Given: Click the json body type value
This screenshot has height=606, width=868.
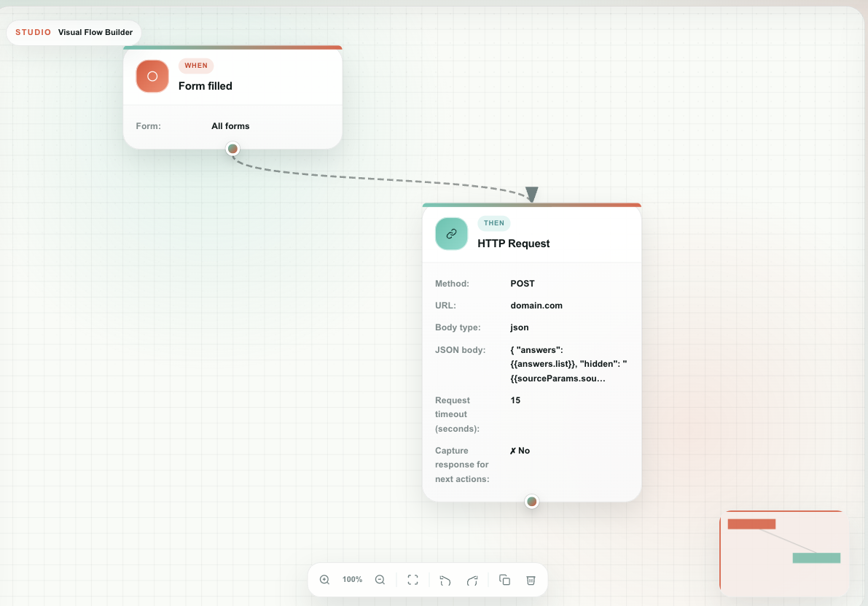Looking at the screenshot, I should click(x=519, y=327).
